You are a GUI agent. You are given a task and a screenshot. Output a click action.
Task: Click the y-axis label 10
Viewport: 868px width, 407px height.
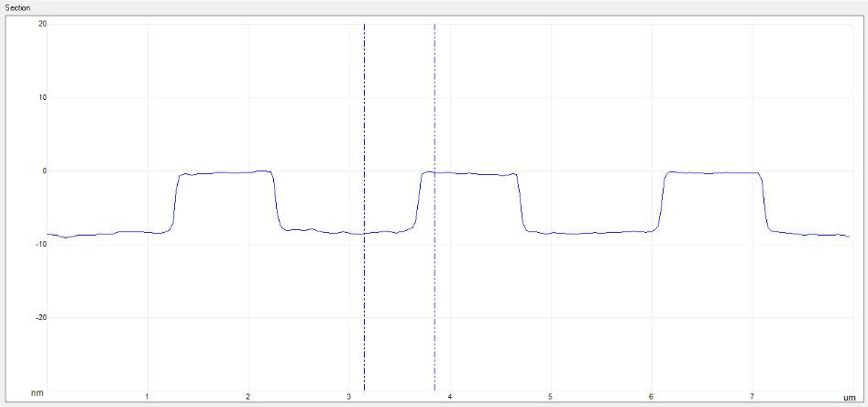click(x=42, y=97)
